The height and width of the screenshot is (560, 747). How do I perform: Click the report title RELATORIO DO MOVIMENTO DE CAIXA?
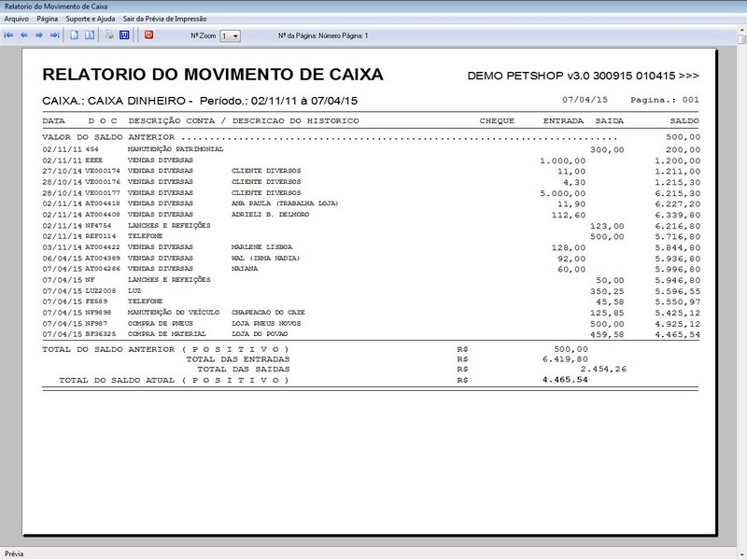pos(213,75)
